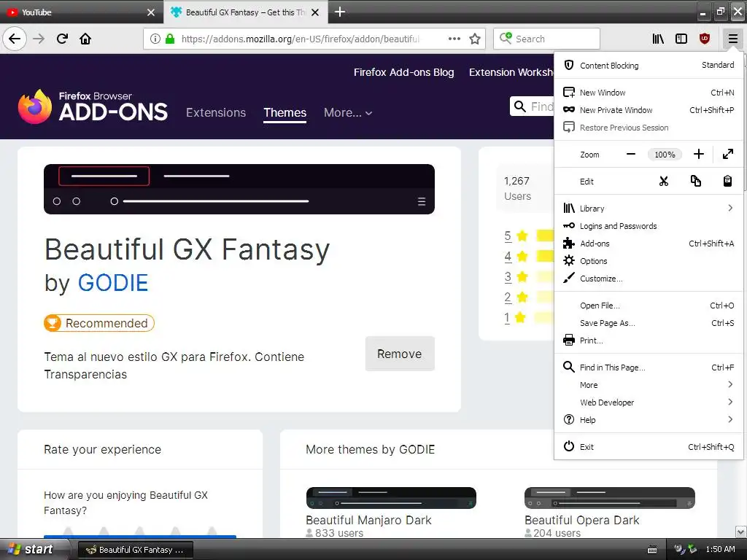The image size is (747, 560).
Task: Zoom in with the plus button
Action: tap(698, 155)
